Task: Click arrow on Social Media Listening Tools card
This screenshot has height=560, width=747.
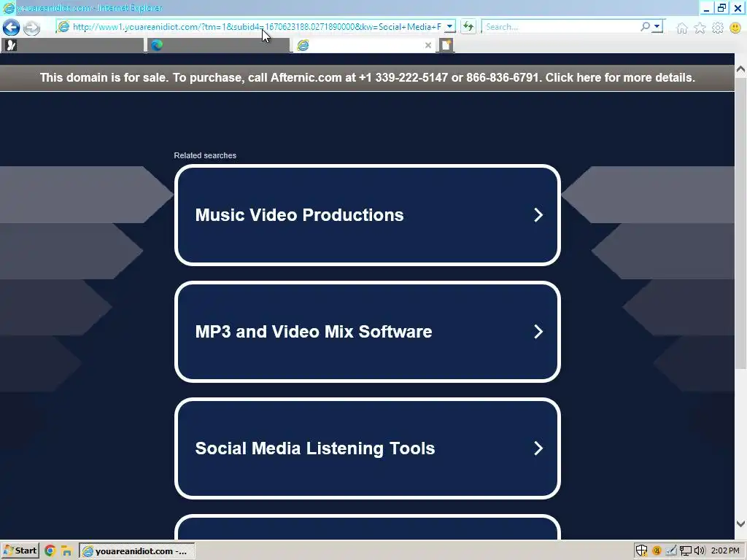Action: 538,448
